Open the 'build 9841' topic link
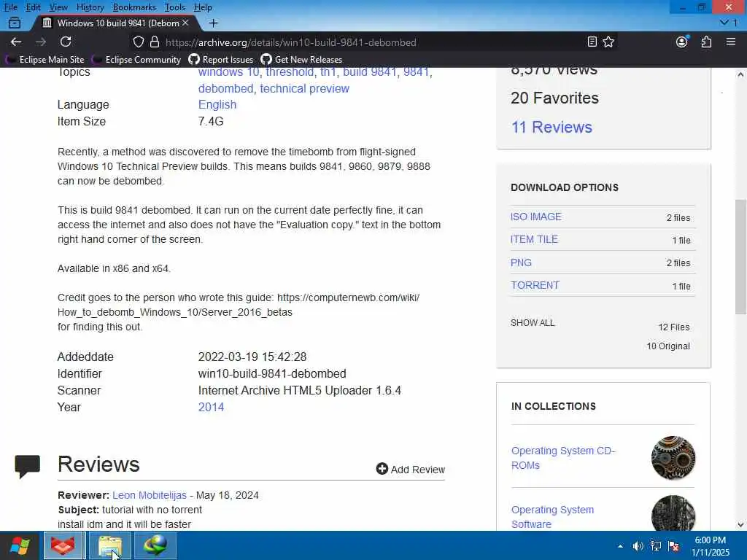 click(370, 72)
